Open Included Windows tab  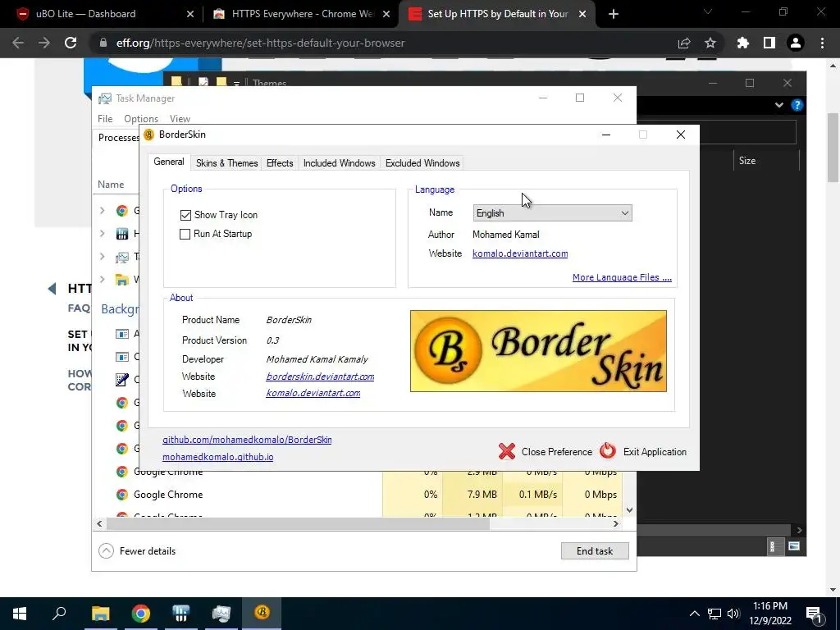coord(339,163)
